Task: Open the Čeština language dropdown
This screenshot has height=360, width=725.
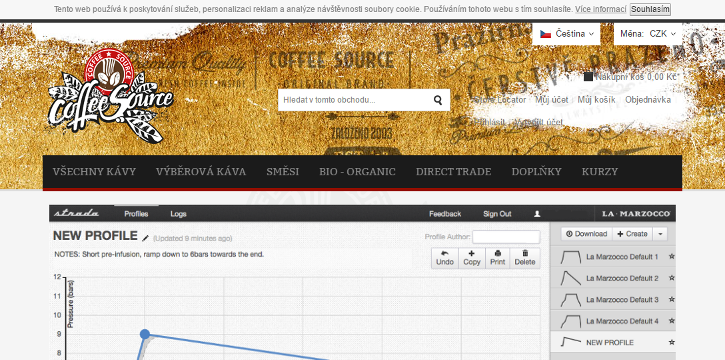Action: 566,34
